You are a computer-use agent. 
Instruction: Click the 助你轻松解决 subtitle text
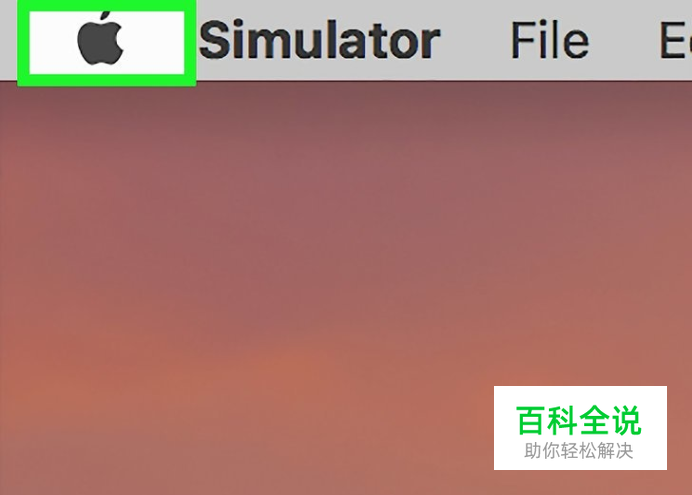click(579, 451)
